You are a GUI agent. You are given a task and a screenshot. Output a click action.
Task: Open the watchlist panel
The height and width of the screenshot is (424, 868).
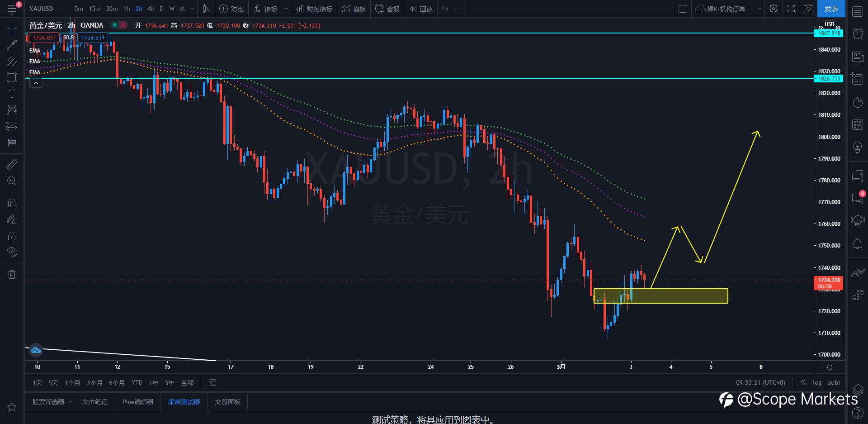pyautogui.click(x=858, y=11)
